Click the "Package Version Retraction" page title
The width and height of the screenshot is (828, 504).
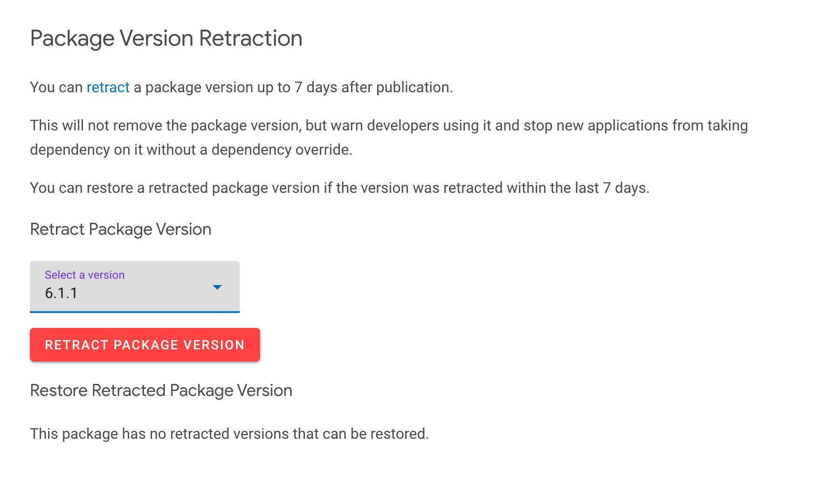pyautogui.click(x=166, y=38)
